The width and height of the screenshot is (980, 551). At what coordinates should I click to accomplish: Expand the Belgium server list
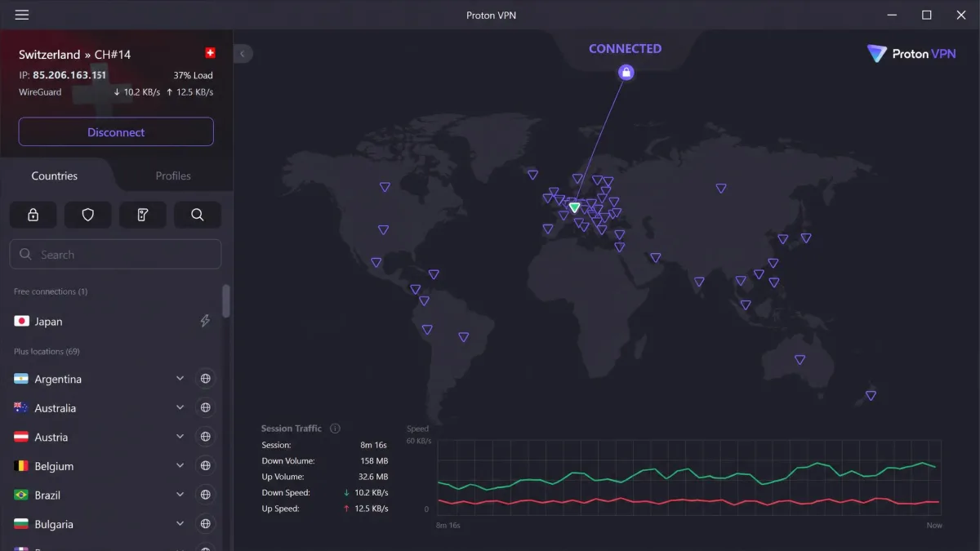click(x=180, y=465)
